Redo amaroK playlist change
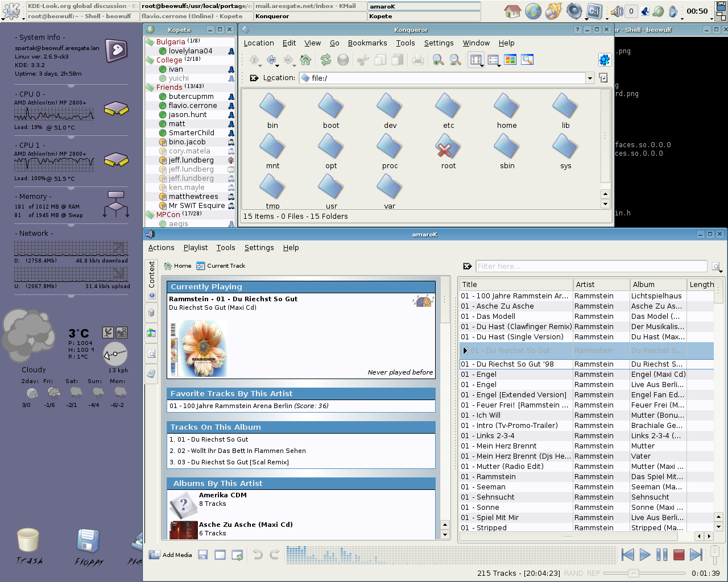 click(x=275, y=555)
